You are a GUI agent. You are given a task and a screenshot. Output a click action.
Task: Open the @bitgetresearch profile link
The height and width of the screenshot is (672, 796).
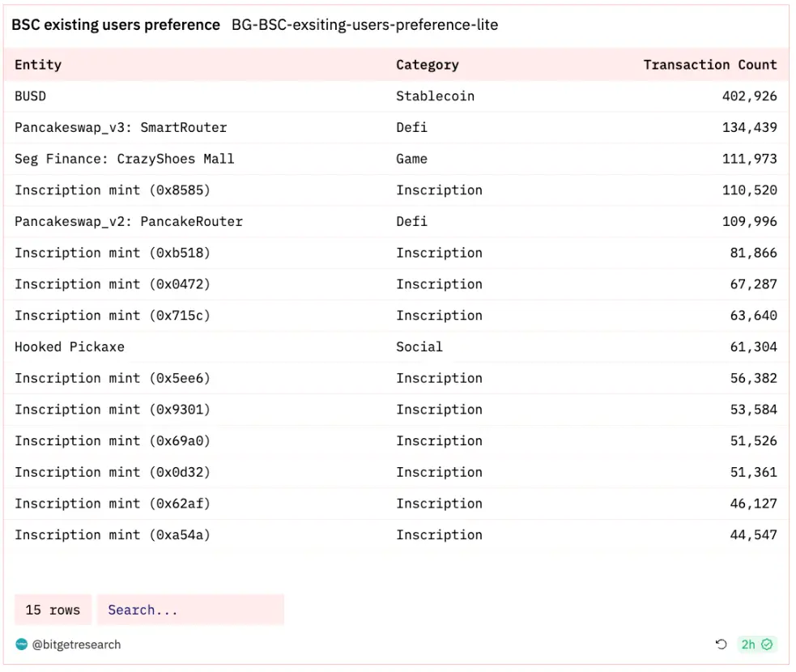click(x=76, y=644)
